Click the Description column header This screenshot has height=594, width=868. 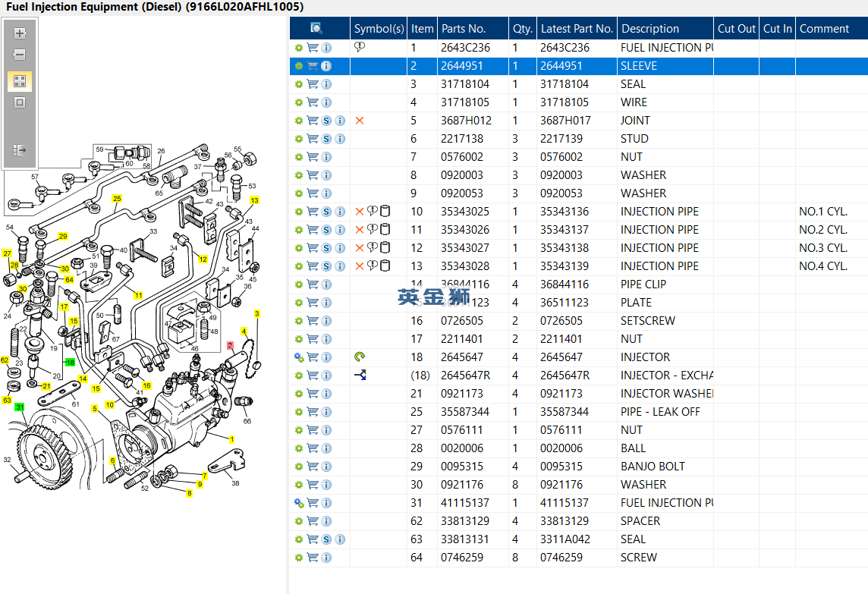665,28
